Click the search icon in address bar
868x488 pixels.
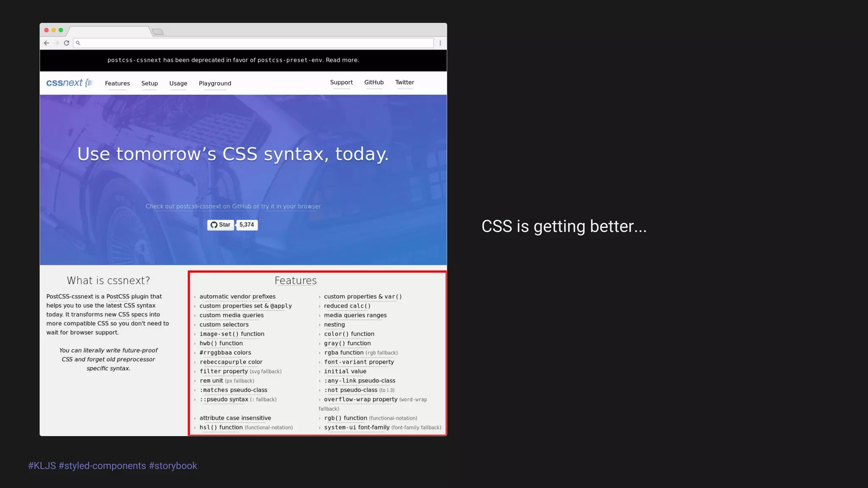pyautogui.click(x=78, y=43)
